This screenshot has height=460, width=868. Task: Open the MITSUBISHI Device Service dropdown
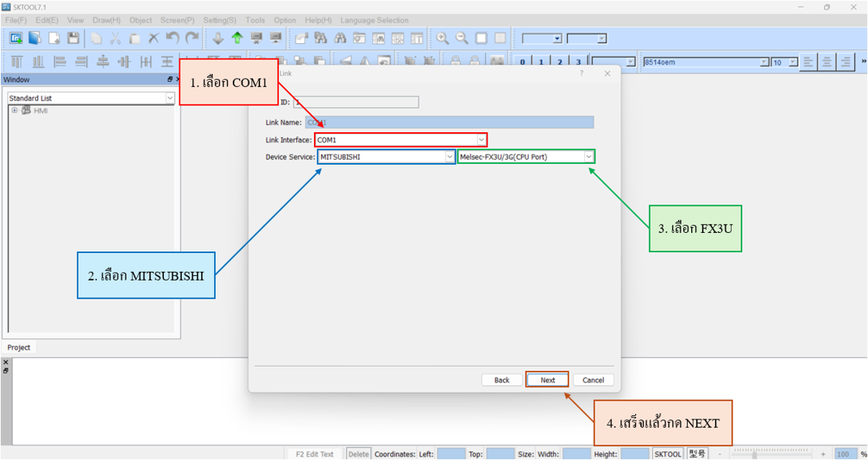pos(449,157)
